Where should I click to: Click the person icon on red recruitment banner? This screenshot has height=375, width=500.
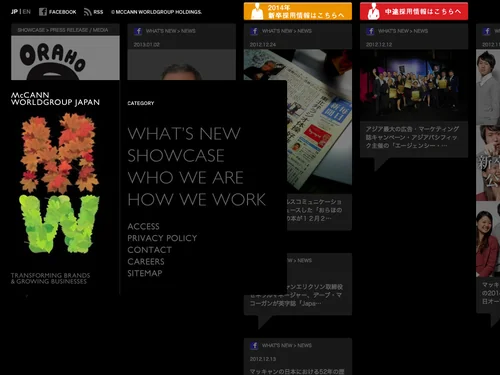[373, 11]
